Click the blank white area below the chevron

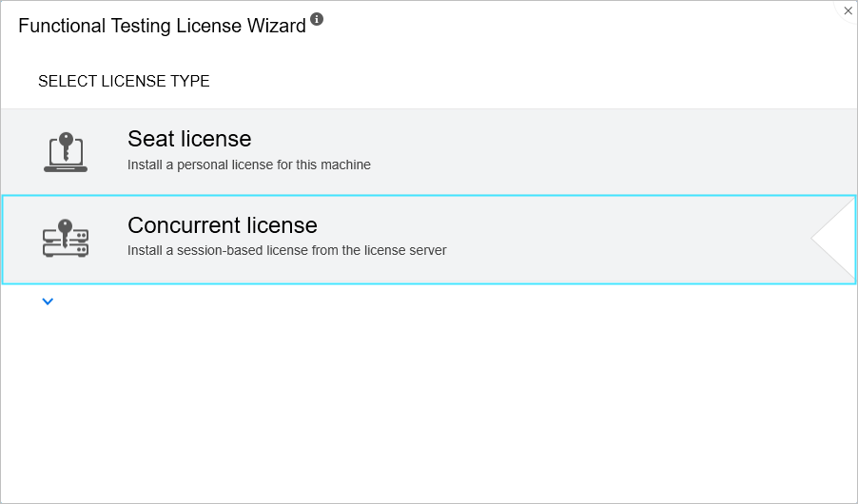[x=428, y=409]
